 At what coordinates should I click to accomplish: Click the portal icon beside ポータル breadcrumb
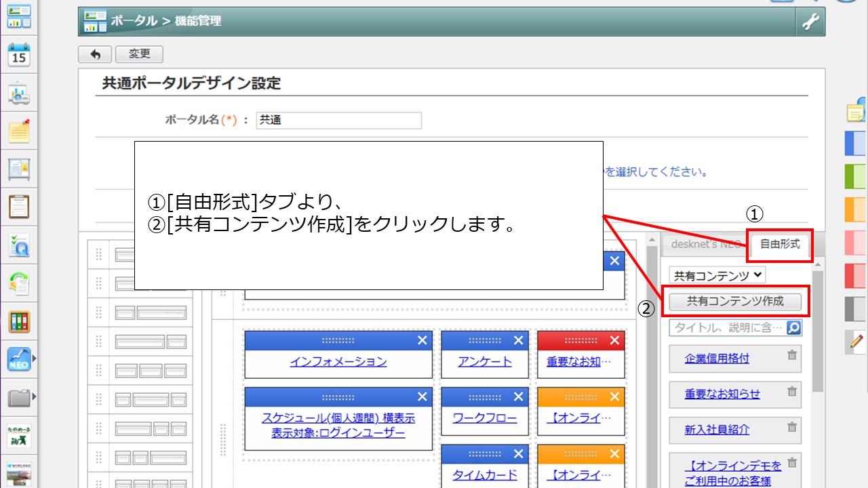click(x=95, y=22)
